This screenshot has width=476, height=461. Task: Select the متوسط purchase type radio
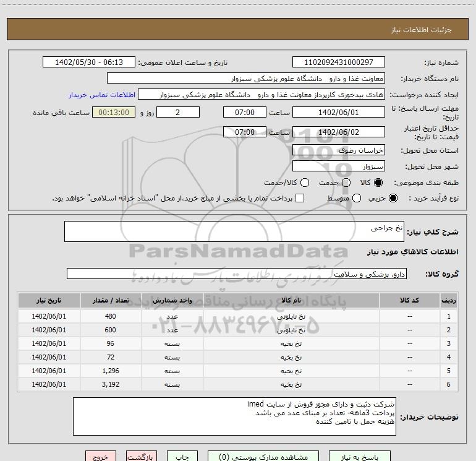coord(357,198)
